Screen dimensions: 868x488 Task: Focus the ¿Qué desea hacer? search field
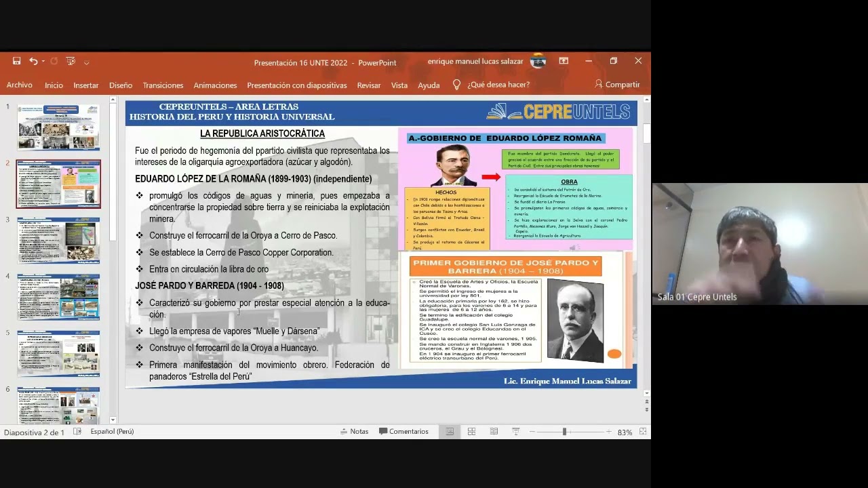(x=498, y=85)
